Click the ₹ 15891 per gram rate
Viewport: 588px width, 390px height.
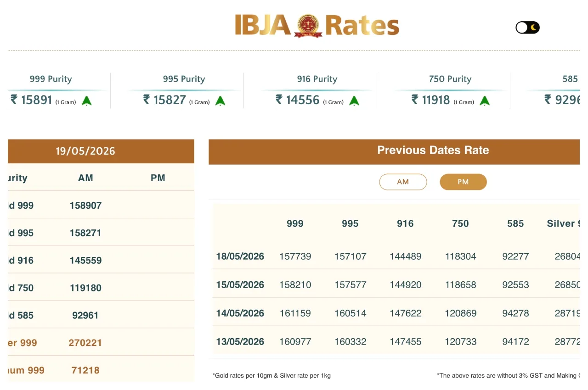[x=31, y=100]
